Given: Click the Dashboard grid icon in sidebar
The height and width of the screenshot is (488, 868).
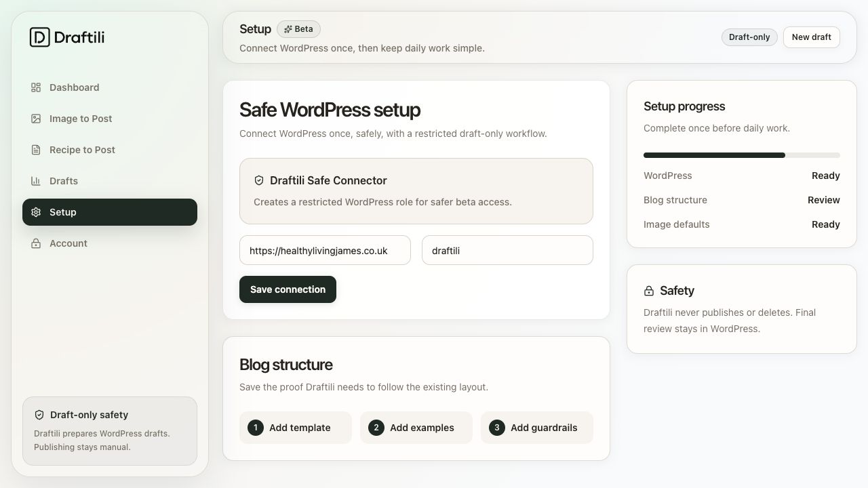Looking at the screenshot, I should click(x=36, y=87).
